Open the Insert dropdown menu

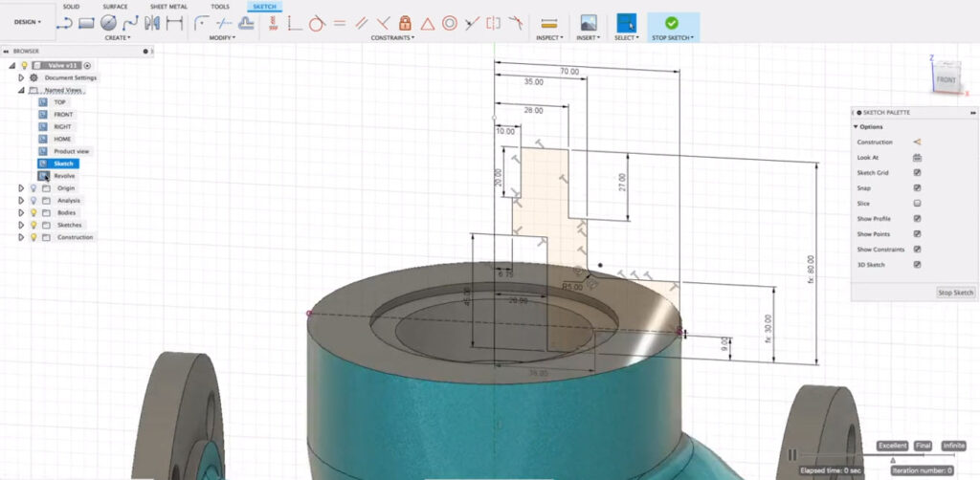click(589, 37)
